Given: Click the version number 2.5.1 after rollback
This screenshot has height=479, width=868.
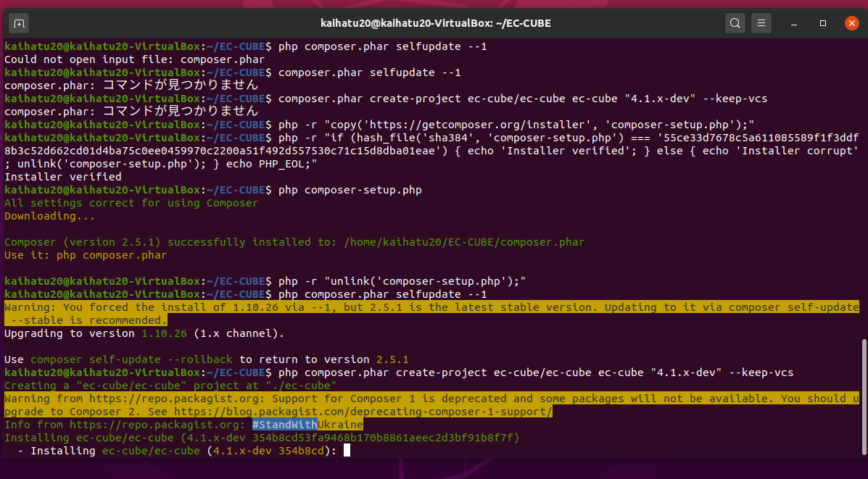Looking at the screenshot, I should 392,359.
